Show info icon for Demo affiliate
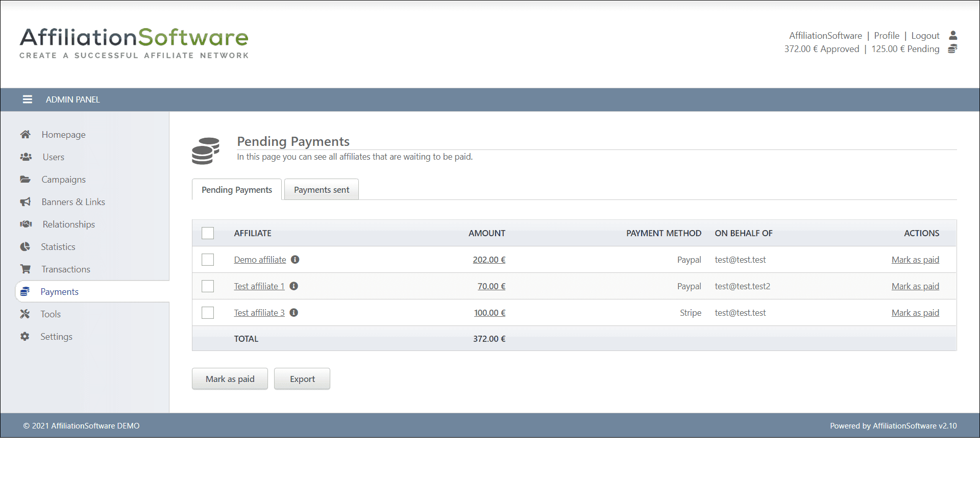980x478 pixels. (295, 260)
